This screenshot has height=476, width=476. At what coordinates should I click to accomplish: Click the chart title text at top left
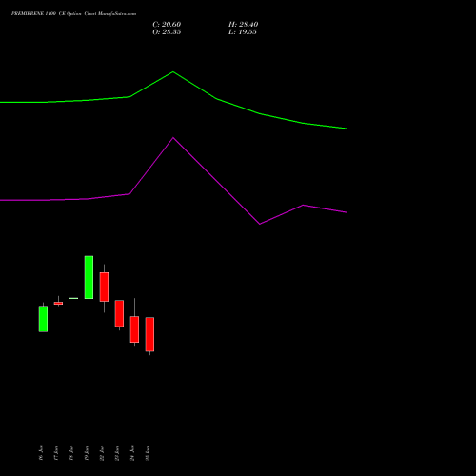coord(73,14)
